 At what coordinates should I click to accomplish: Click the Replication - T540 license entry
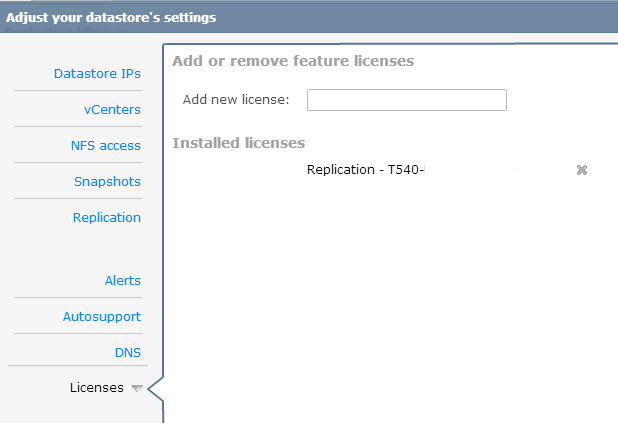[x=365, y=170]
